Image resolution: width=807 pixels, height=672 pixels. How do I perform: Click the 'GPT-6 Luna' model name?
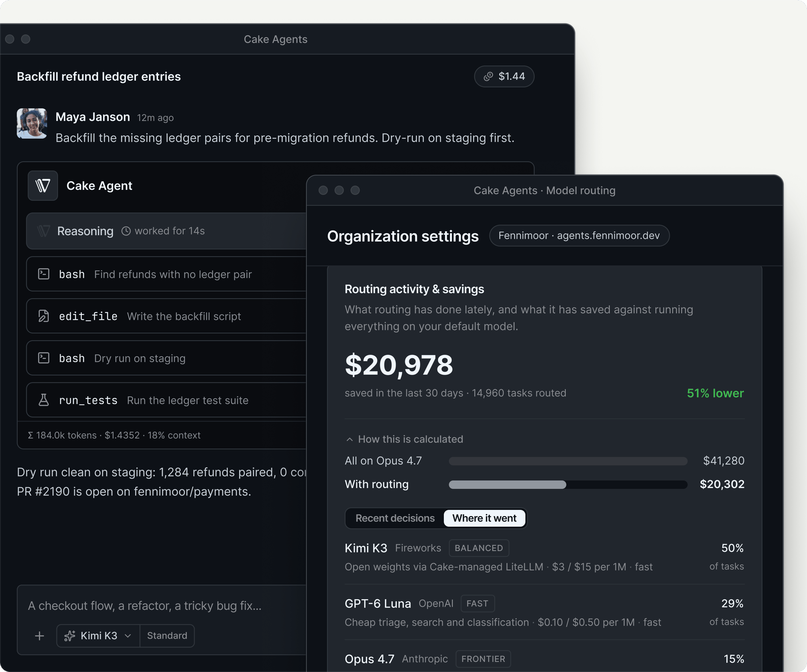pyautogui.click(x=378, y=603)
